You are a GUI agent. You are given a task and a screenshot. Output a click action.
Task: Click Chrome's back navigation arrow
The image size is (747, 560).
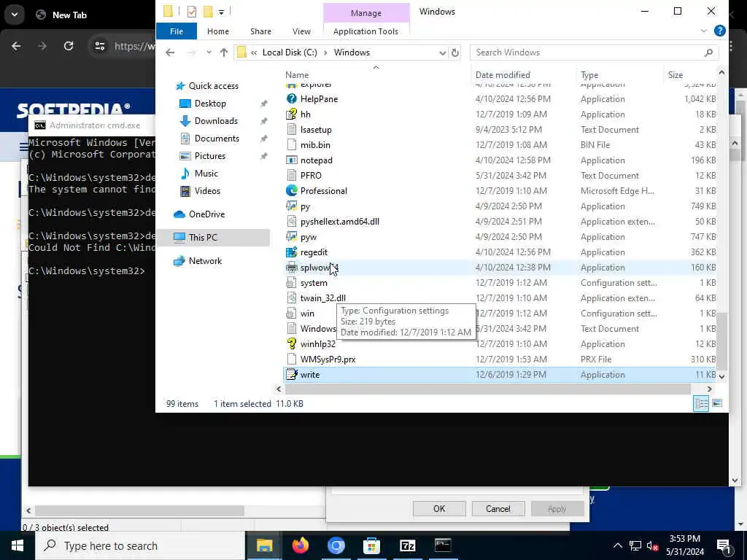click(x=16, y=46)
